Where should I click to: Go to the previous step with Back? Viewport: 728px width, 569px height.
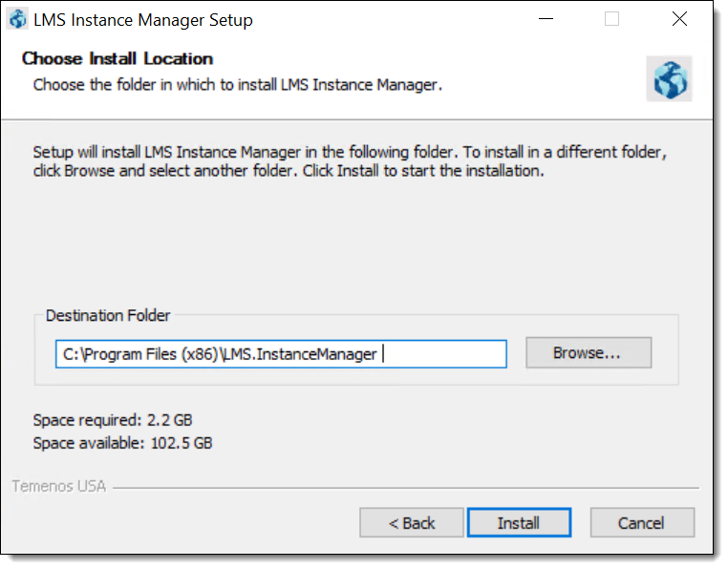(x=412, y=522)
